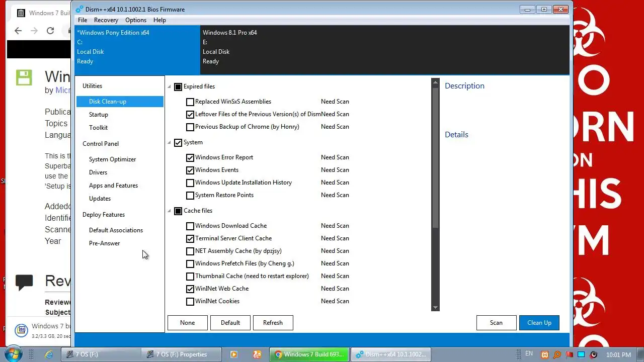Check Windows Prefetch Files (by Cheng g.)
This screenshot has height=362, width=644.
190,263
